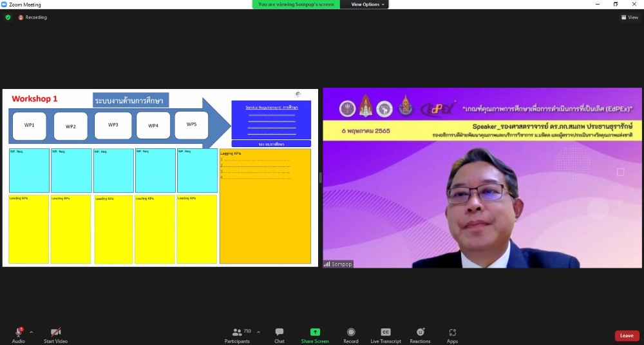Expand the arrow next to Participants
Image resolution: width=644 pixels, height=345 pixels.
pos(258,332)
